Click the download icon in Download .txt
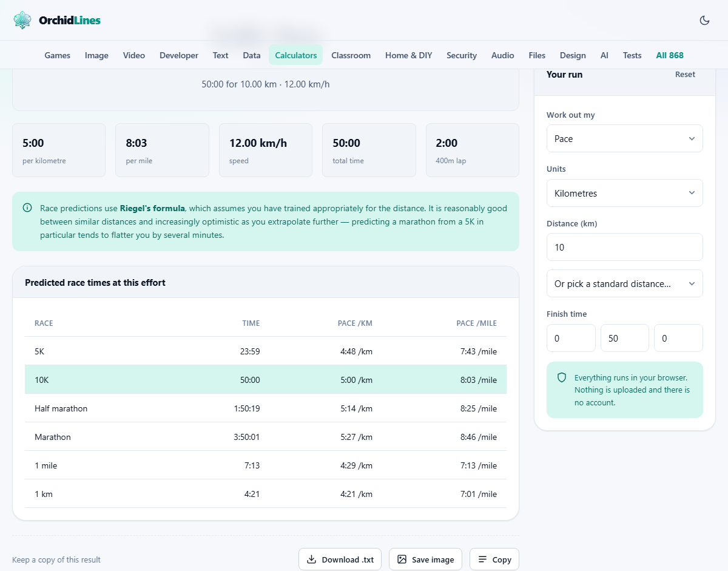The height and width of the screenshot is (571, 728). pyautogui.click(x=311, y=559)
